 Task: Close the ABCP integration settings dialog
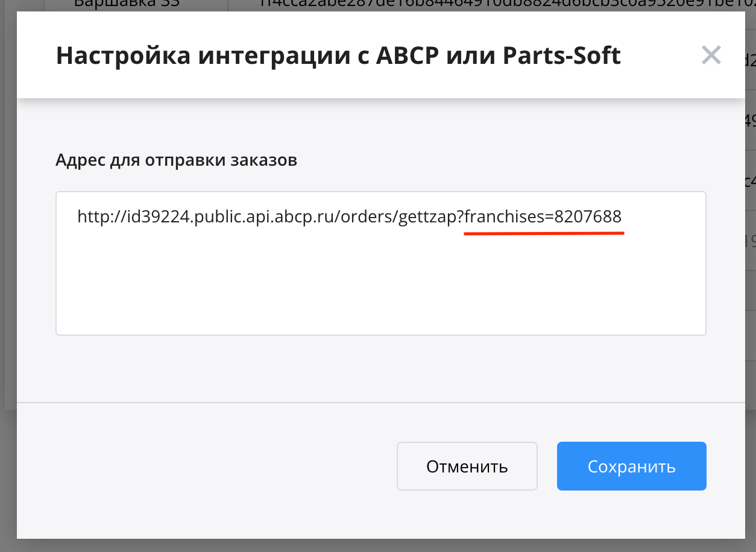pyautogui.click(x=711, y=55)
